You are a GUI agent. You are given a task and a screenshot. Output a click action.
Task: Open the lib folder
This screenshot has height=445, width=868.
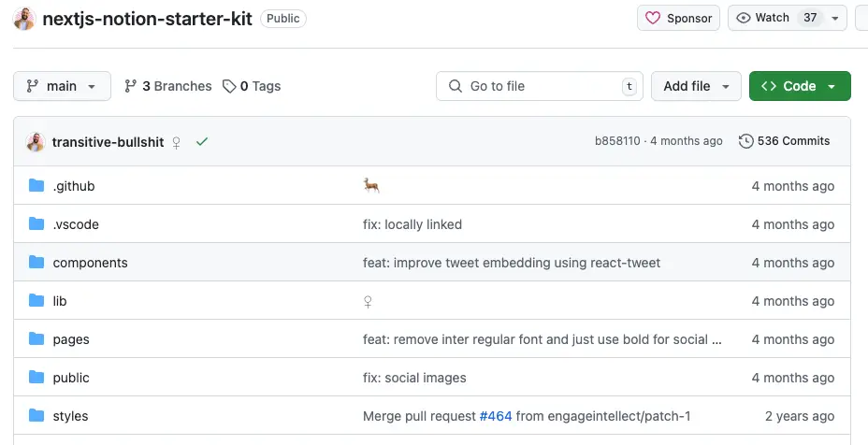coord(60,301)
